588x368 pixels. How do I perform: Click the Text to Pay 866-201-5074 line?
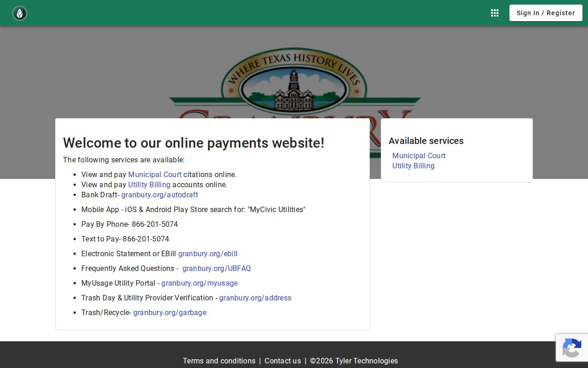coord(125,239)
